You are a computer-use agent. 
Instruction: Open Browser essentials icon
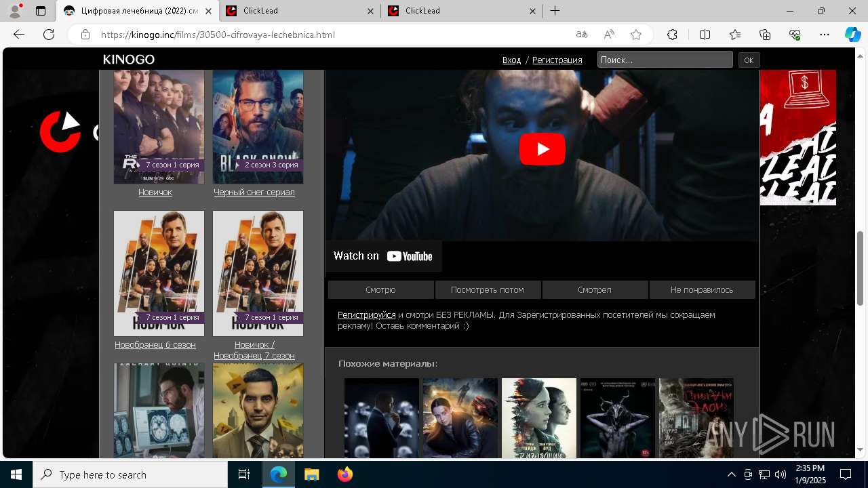tap(795, 35)
